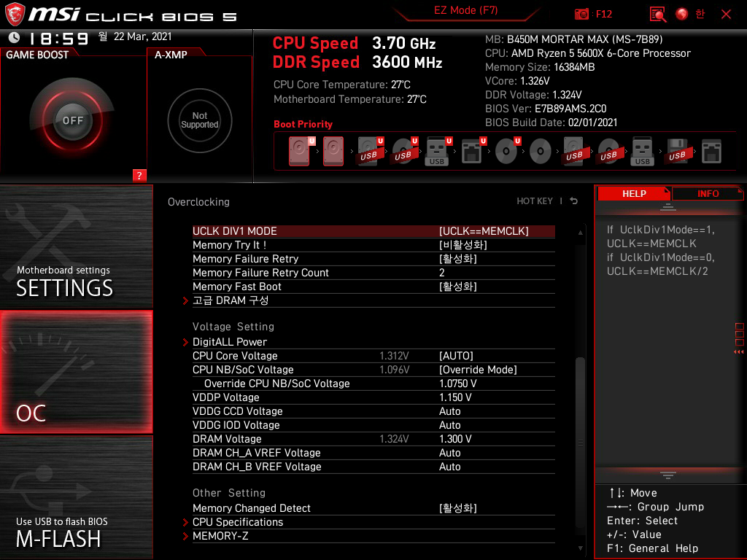Click the MSI dragon shield logo
This screenshot has height=560, width=747.
click(x=15, y=15)
